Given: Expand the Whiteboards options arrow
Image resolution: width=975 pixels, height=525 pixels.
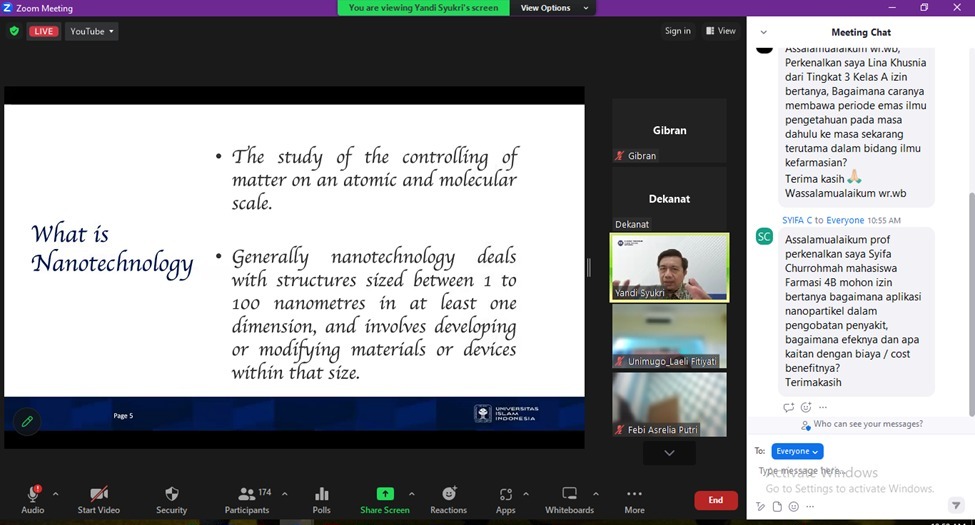Looking at the screenshot, I should (x=596, y=494).
